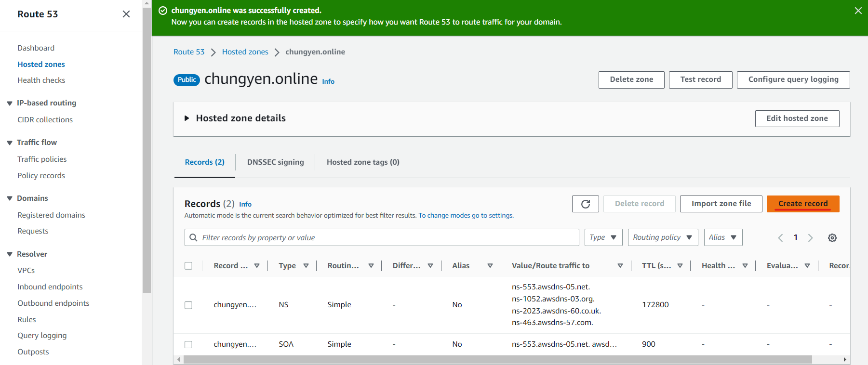
Task: Open Policy records in sidebar
Action: click(41, 176)
